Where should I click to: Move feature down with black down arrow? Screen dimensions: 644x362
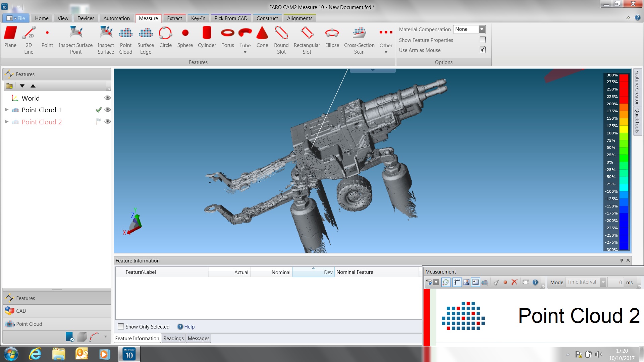coord(22,86)
